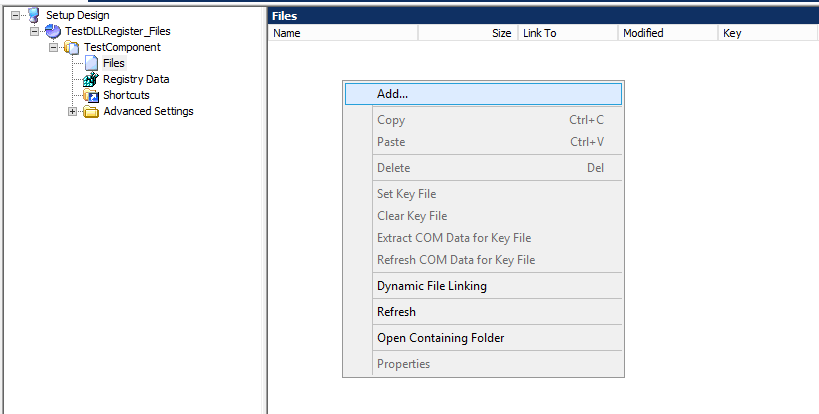Click the TestComponent component icon
The image size is (819, 414).
tap(72, 48)
